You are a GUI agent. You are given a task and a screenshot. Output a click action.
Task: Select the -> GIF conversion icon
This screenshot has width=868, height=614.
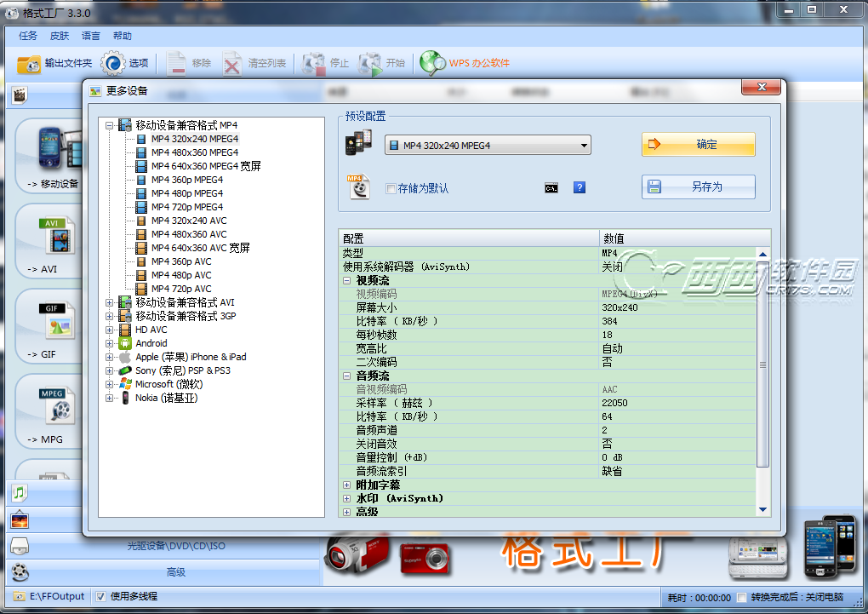pyautogui.click(x=56, y=321)
